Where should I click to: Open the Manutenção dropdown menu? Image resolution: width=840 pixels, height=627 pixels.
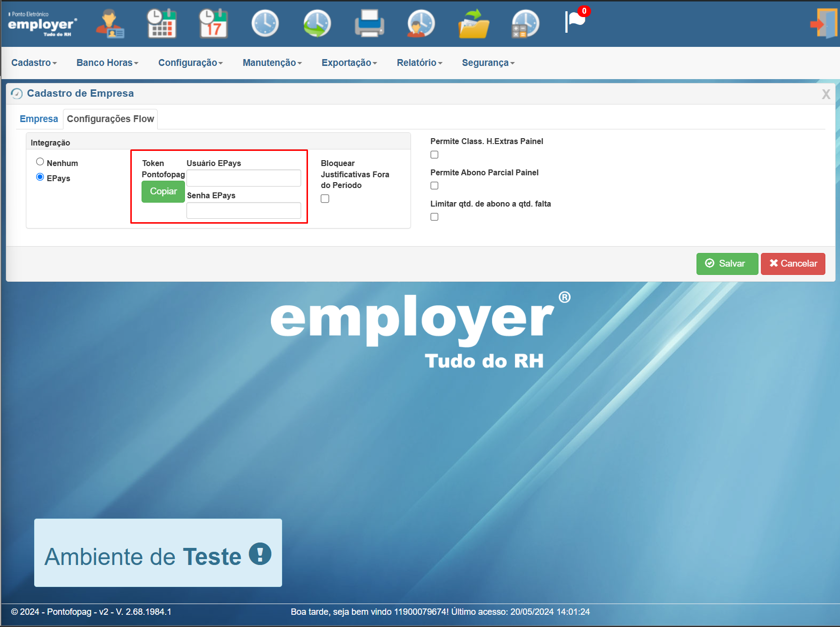coord(272,63)
